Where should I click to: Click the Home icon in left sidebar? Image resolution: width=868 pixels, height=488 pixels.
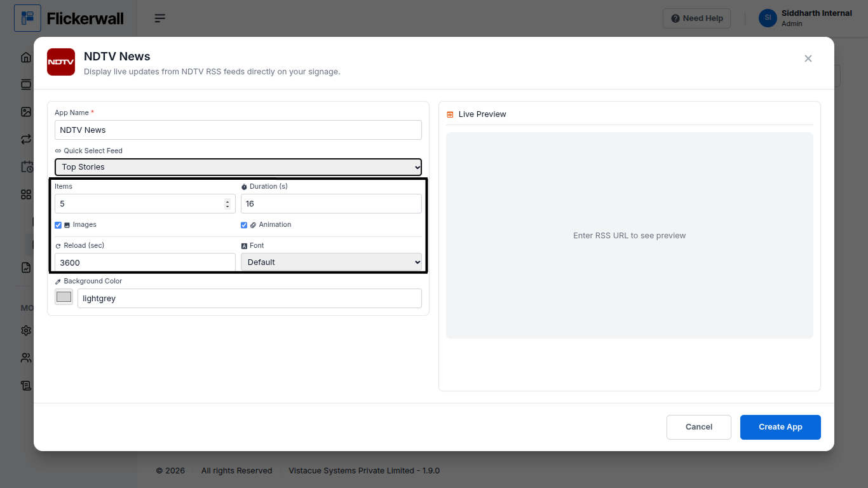(26, 57)
